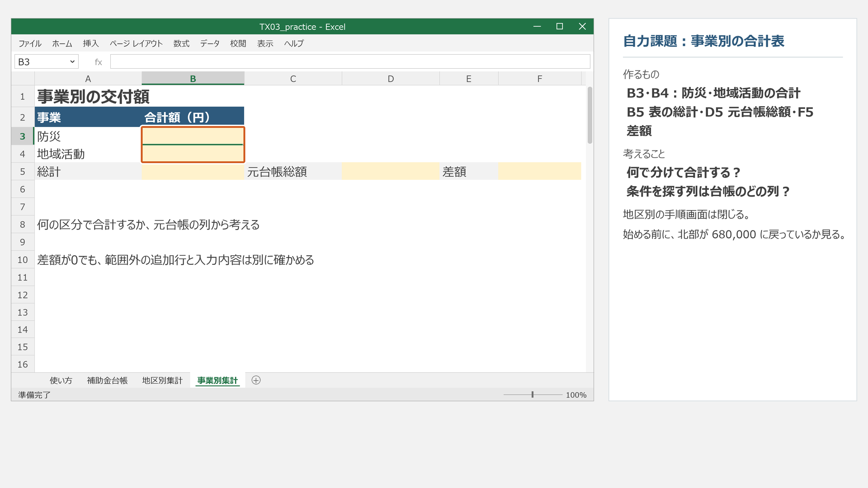Minimize the Excel window
The height and width of the screenshot is (488, 868).
point(537,27)
